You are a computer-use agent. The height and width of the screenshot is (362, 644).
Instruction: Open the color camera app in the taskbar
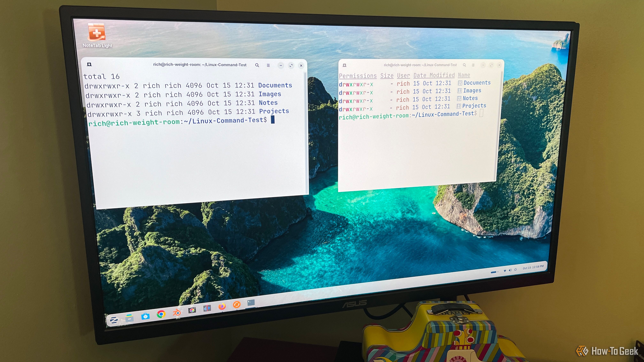tap(192, 310)
